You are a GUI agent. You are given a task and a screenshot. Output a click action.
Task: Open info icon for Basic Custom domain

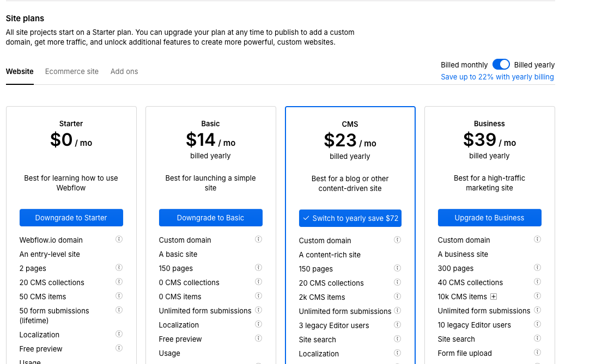tap(258, 239)
